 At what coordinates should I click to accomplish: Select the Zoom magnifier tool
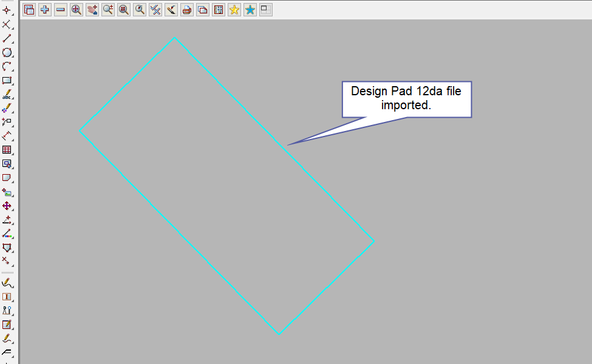tap(77, 10)
